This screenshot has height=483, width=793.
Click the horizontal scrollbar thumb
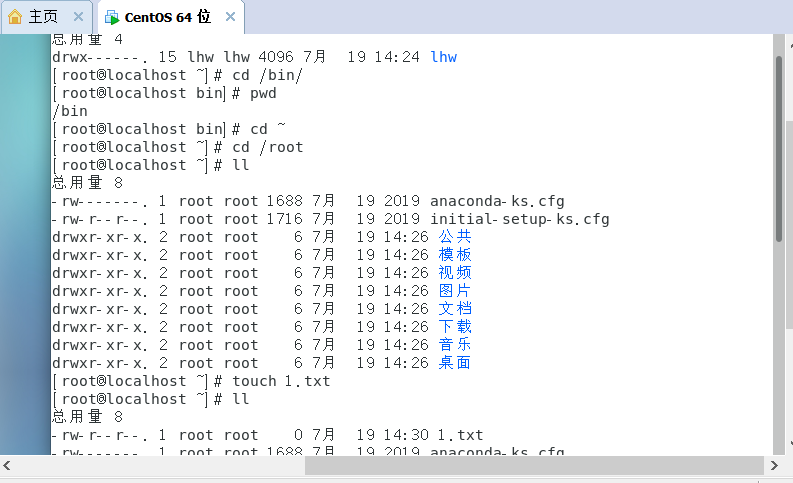534,465
